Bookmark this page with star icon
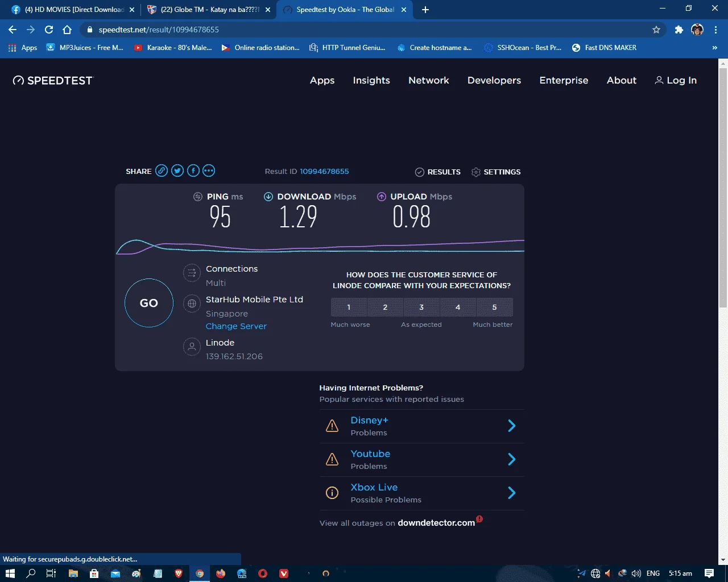The image size is (728, 582). (x=656, y=30)
